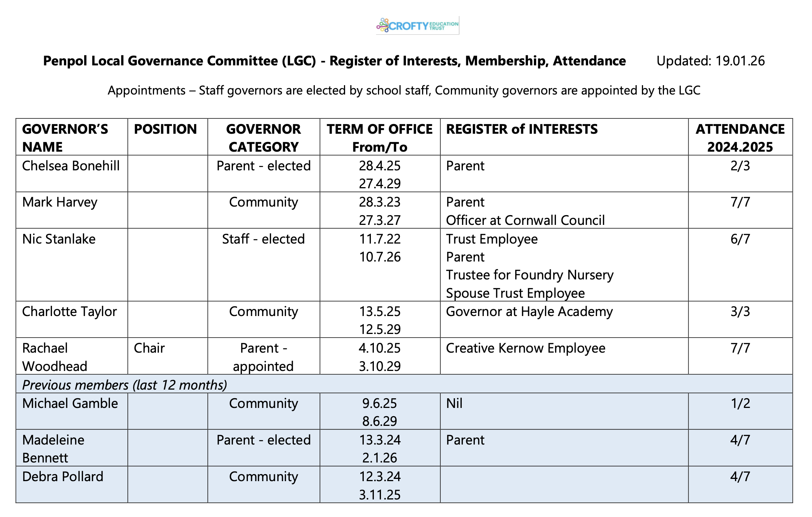Select Nic Stanlake's 'Staff - elected' category
This screenshot has width=812, height=517.
click(x=263, y=239)
